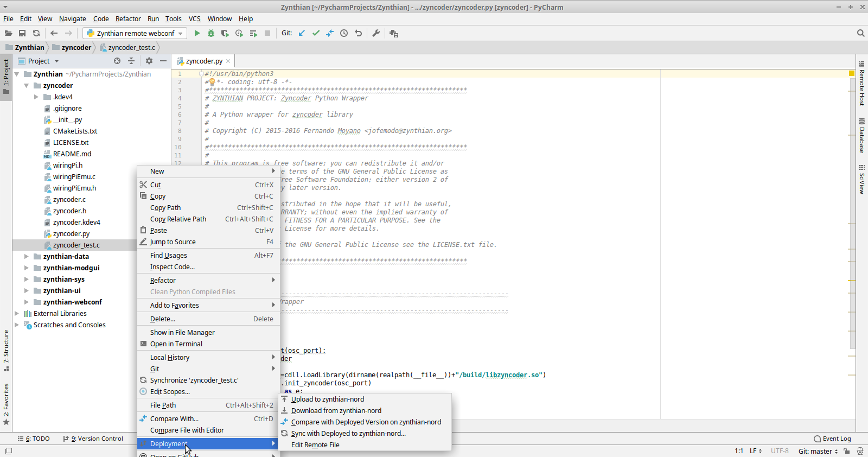
Task: Click the Save All toolbar icon
Action: 22,33
